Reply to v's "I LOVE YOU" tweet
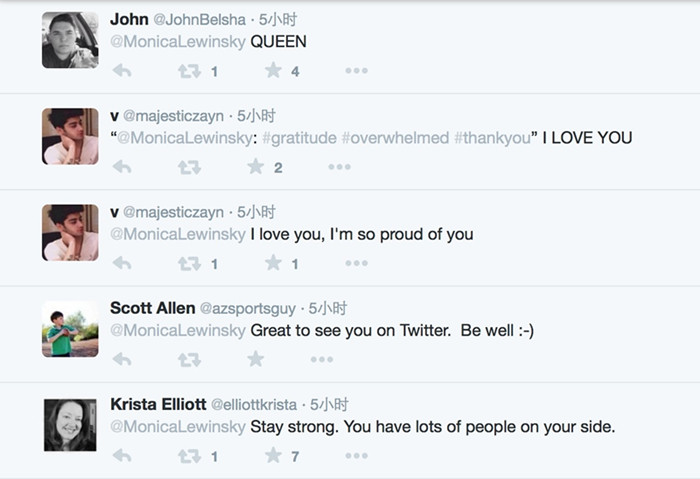 pyautogui.click(x=122, y=167)
